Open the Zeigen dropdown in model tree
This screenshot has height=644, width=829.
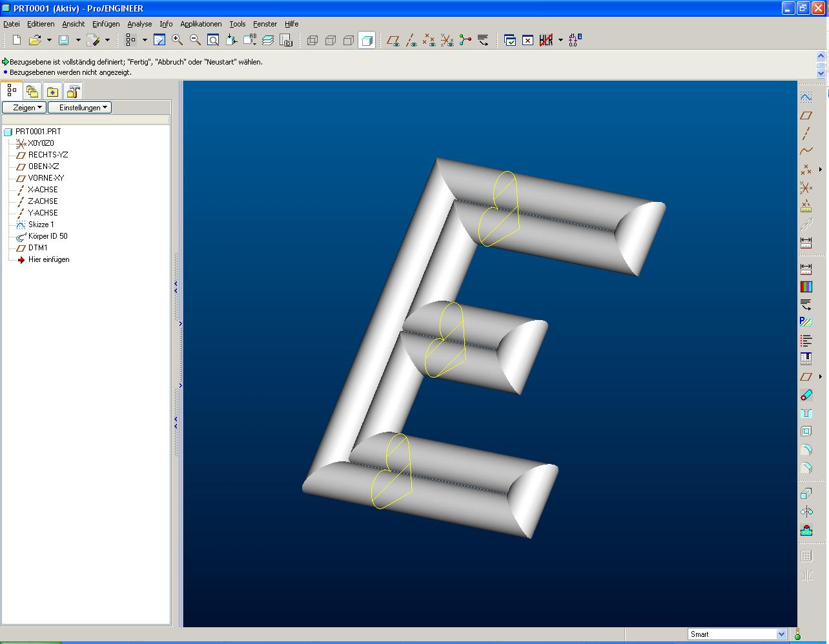coord(25,108)
